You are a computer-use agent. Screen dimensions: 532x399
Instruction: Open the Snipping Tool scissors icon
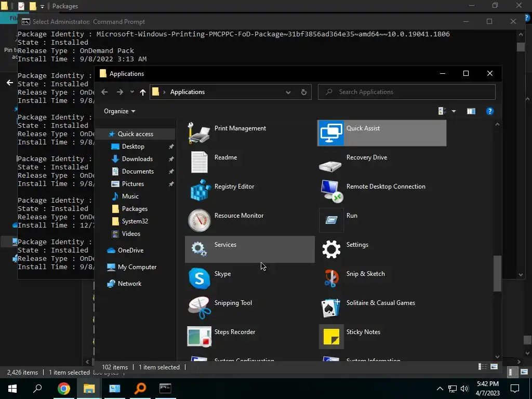[x=199, y=308]
